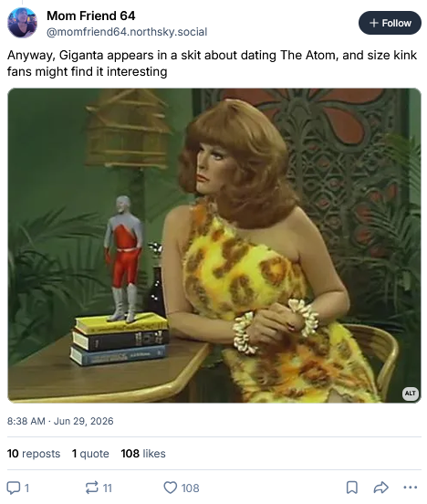Open the 8:38 AM Jun 29, 2026 timestamp
The height and width of the screenshot is (504, 427).
(x=60, y=421)
